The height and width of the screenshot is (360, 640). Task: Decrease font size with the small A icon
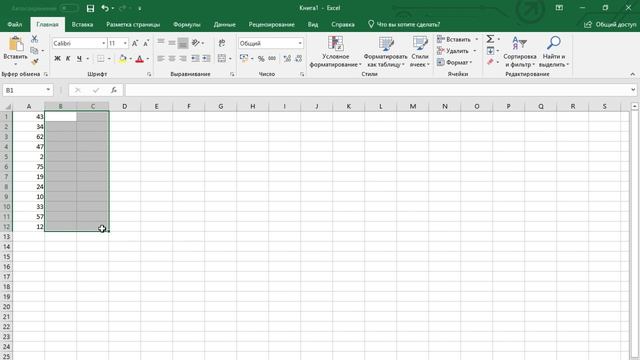146,43
